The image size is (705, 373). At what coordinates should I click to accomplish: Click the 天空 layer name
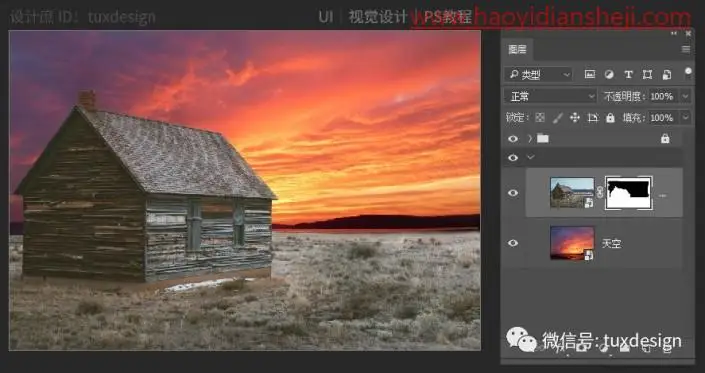(x=611, y=244)
